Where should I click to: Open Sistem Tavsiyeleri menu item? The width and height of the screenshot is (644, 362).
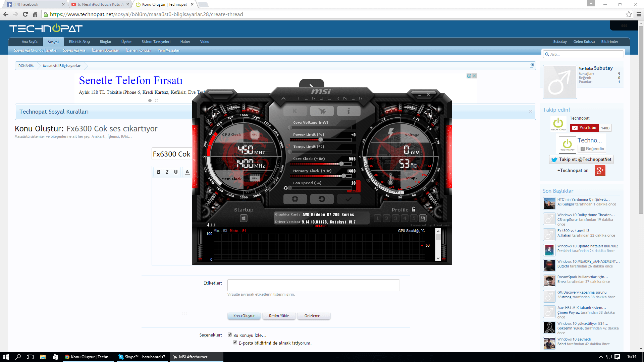click(156, 42)
